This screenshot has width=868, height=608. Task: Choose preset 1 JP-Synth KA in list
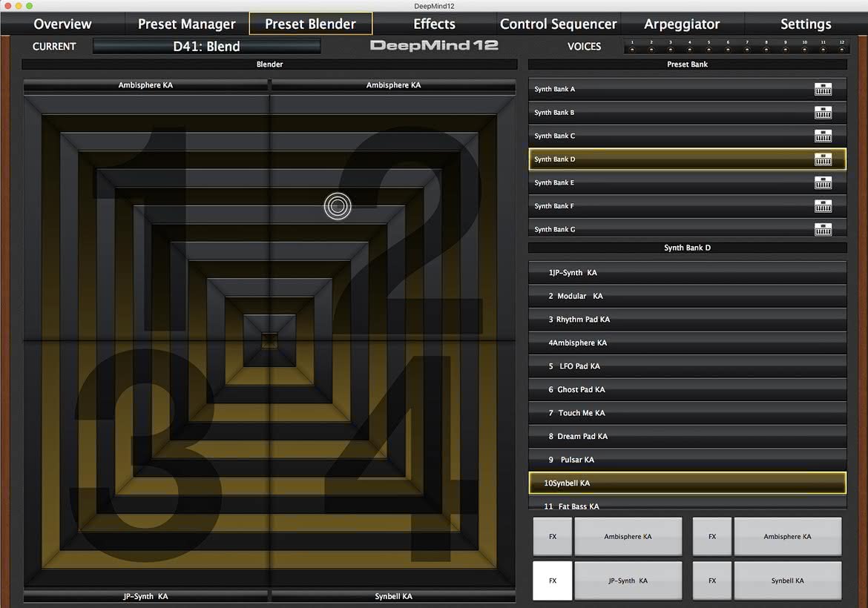click(688, 273)
